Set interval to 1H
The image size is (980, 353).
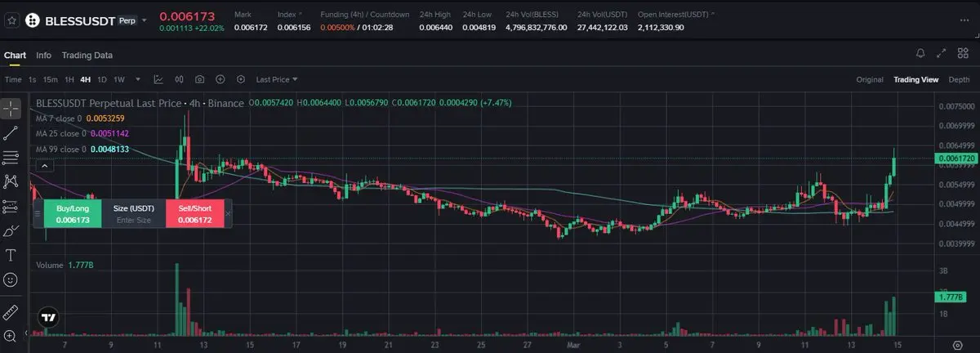point(69,79)
